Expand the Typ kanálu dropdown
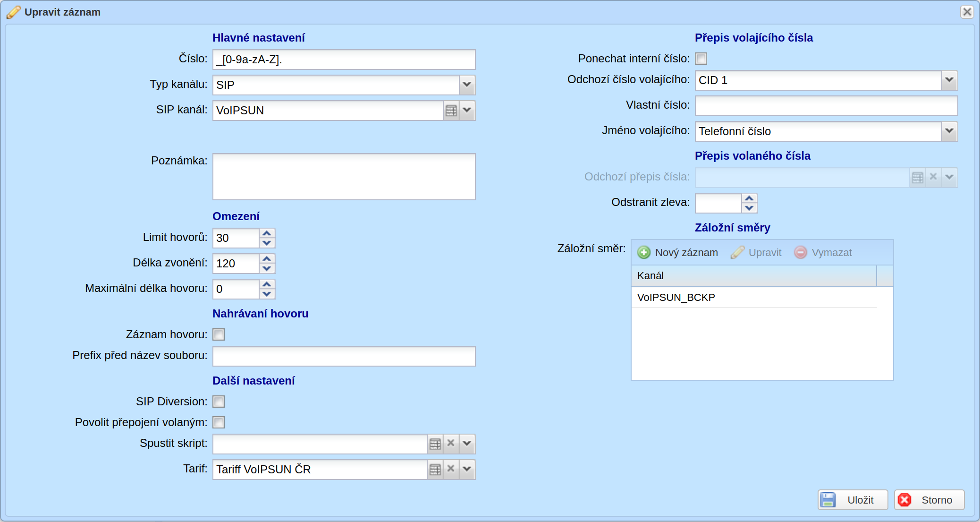 [467, 85]
